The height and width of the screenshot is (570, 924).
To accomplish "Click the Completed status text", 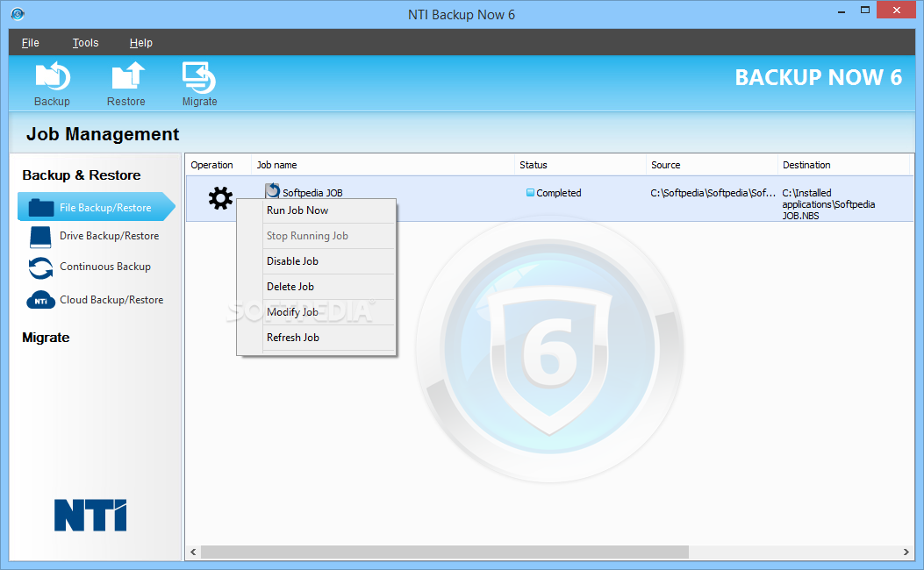I will pos(559,193).
